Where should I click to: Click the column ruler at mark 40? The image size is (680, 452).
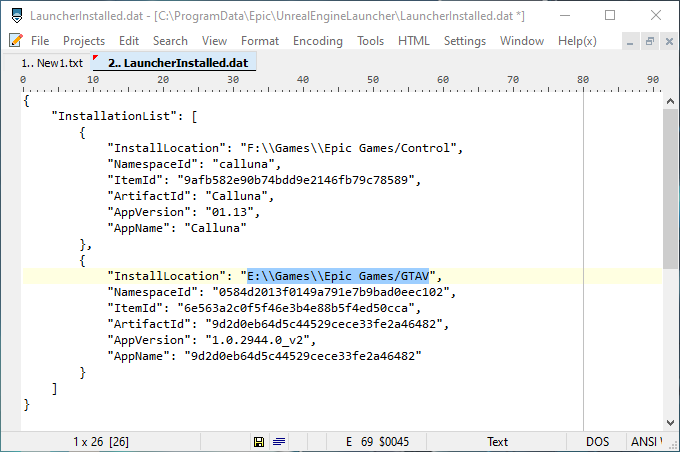[303, 81]
